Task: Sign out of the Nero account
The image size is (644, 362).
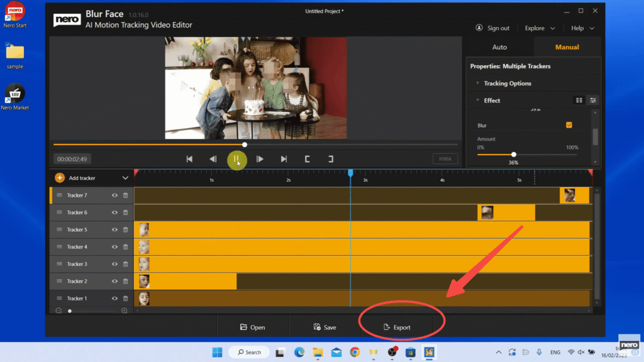Action: pyautogui.click(x=492, y=28)
